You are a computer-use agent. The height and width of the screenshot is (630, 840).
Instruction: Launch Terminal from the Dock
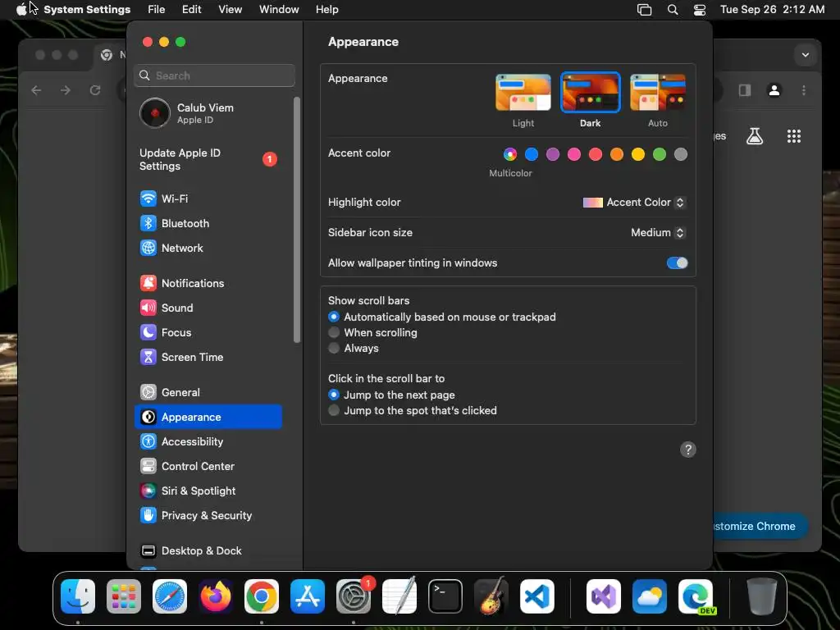point(445,597)
